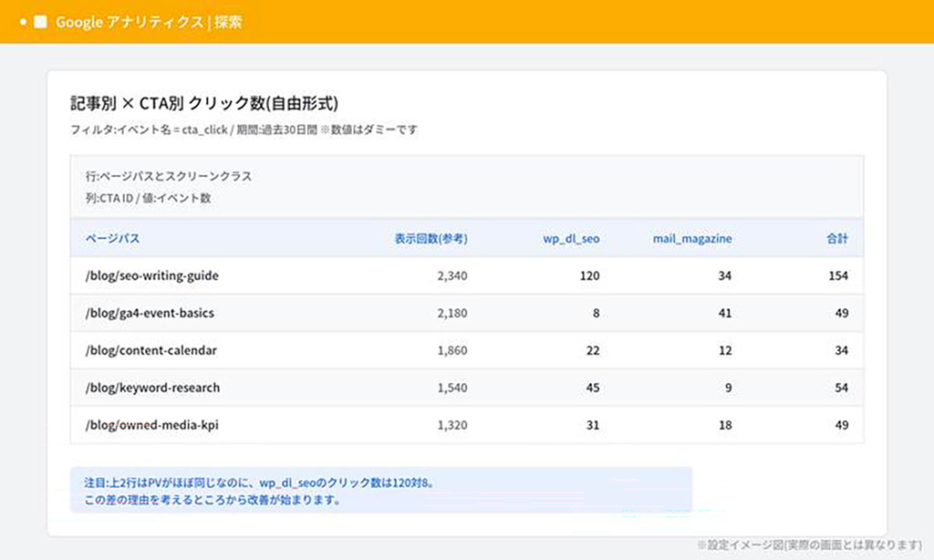934x560 pixels.
Task: Click the 表示回数(参考) column header
Action: [431, 239]
